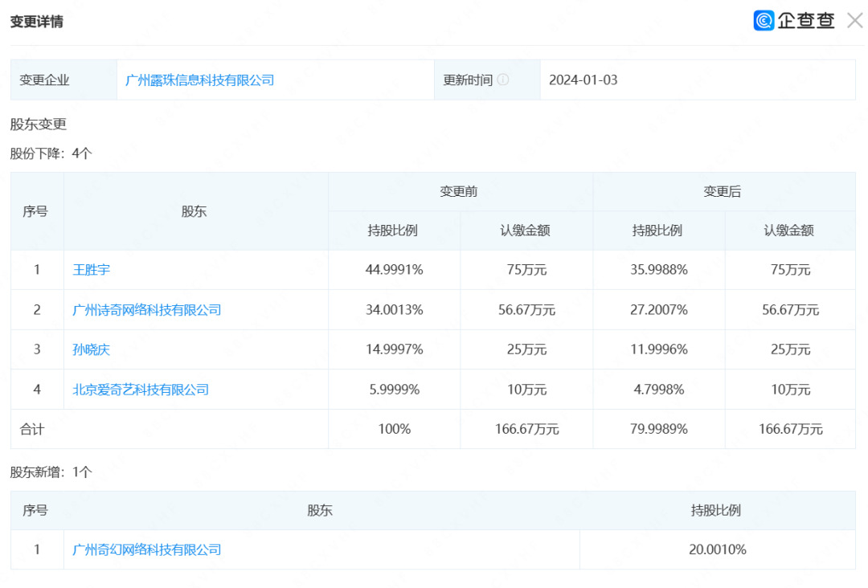Open 北京爱奇艺科技有限公司 shareholder link
This screenshot has width=868, height=588.
[141, 390]
